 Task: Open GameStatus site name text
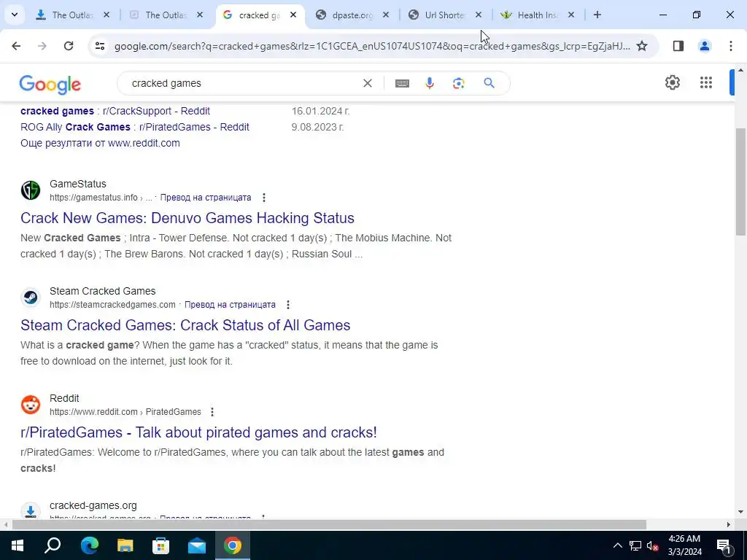(x=77, y=184)
